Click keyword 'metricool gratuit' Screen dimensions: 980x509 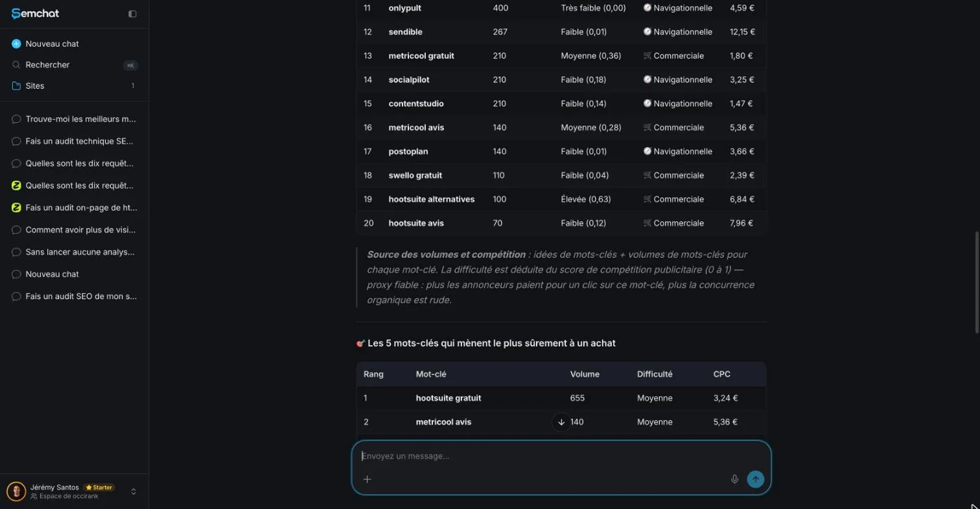pyautogui.click(x=421, y=56)
